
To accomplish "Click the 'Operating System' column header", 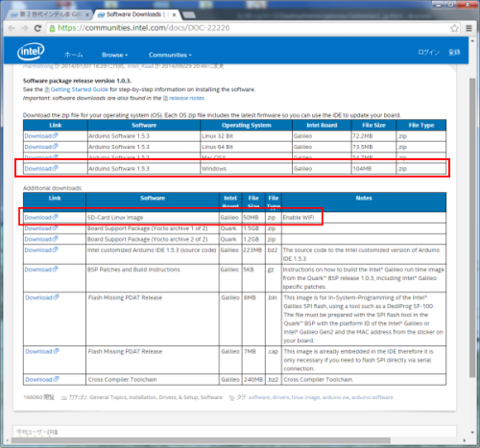I will (x=246, y=126).
